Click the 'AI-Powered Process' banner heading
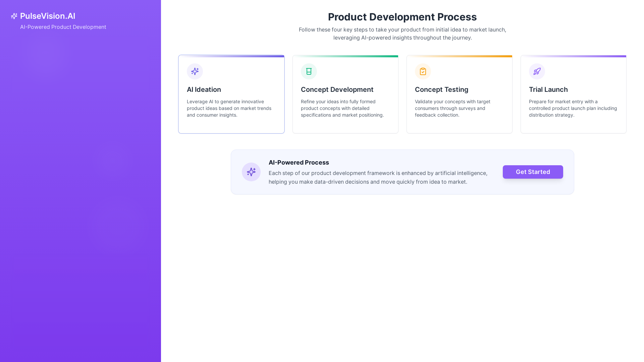 click(x=299, y=163)
